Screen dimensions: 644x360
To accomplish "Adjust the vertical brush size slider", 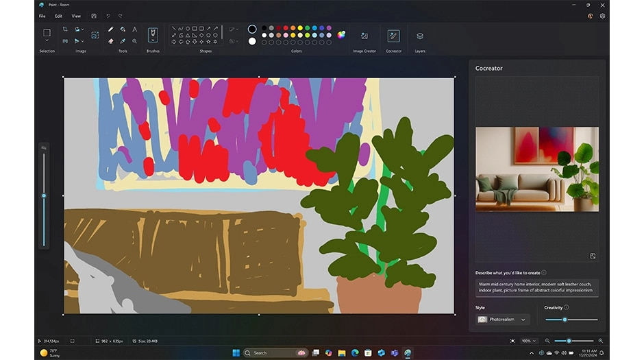I will [44, 195].
